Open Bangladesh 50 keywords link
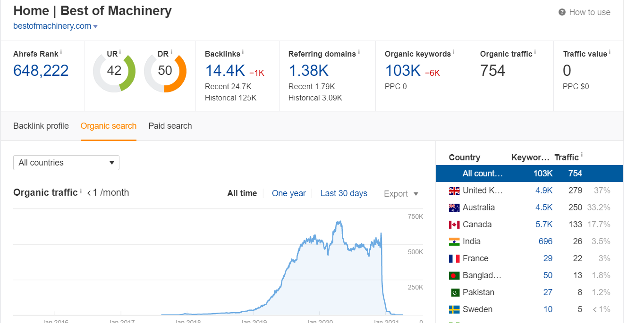 point(548,275)
